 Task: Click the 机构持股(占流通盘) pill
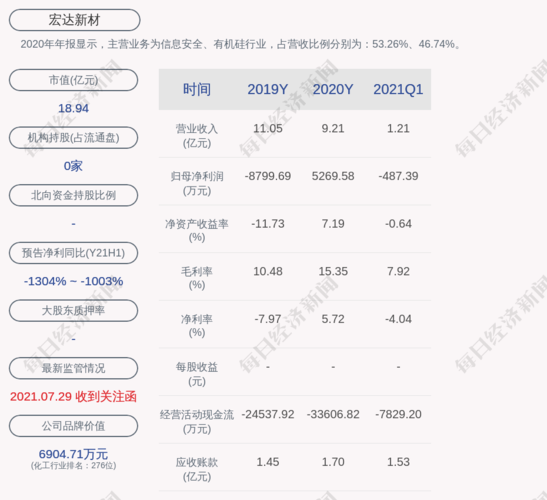pyautogui.click(x=73, y=137)
